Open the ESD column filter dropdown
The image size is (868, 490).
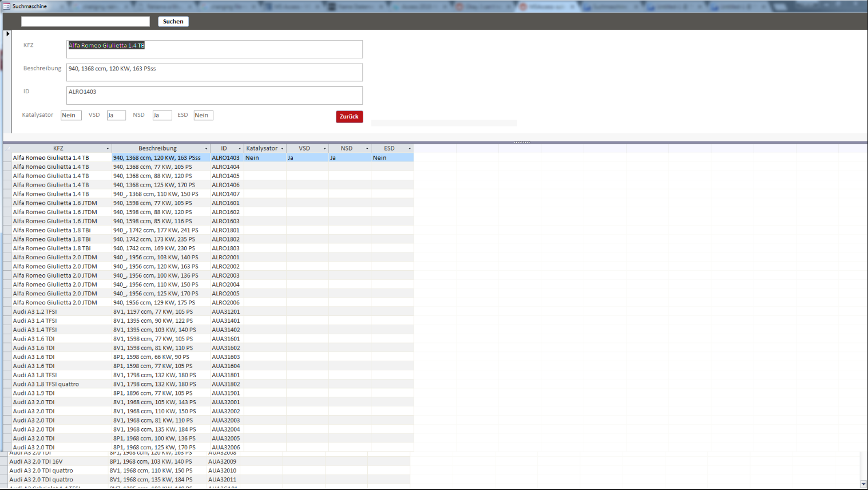coord(410,149)
